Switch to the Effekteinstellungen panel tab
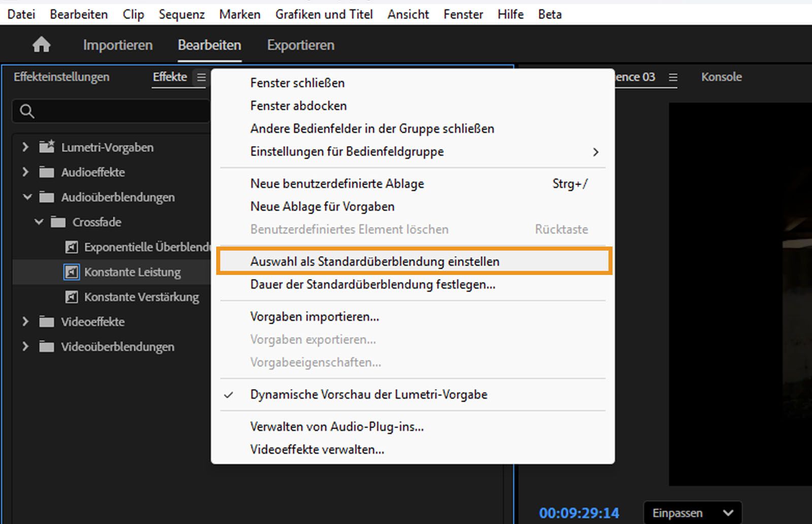Screen dimensions: 812x524 point(61,77)
